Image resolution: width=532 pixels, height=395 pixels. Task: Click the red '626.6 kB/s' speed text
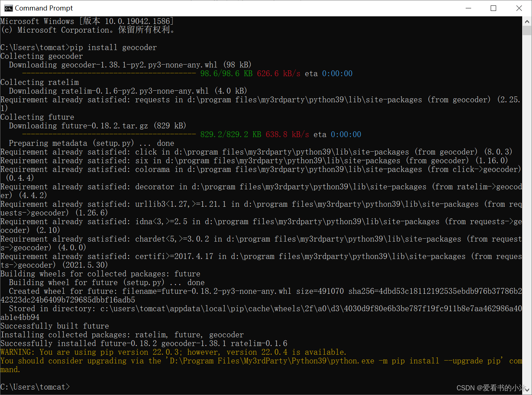279,74
